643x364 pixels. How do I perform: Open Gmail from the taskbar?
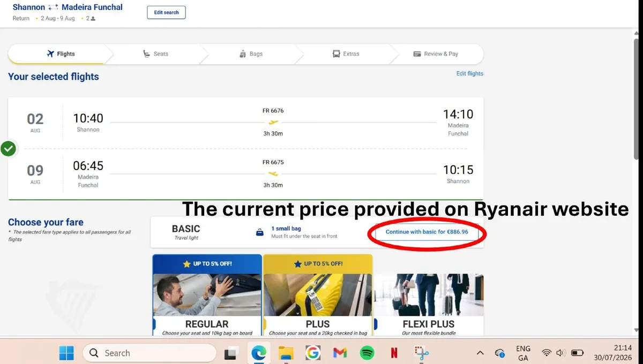tap(340, 353)
